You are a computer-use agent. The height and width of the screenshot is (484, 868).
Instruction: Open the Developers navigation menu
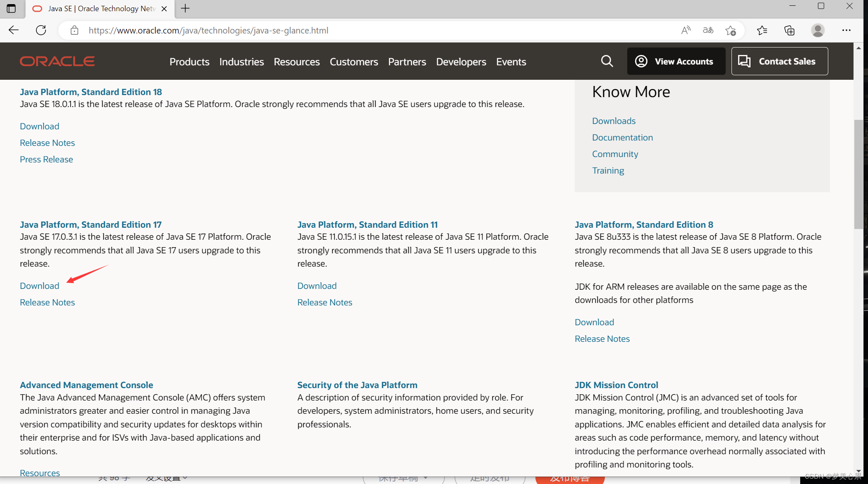(x=461, y=62)
